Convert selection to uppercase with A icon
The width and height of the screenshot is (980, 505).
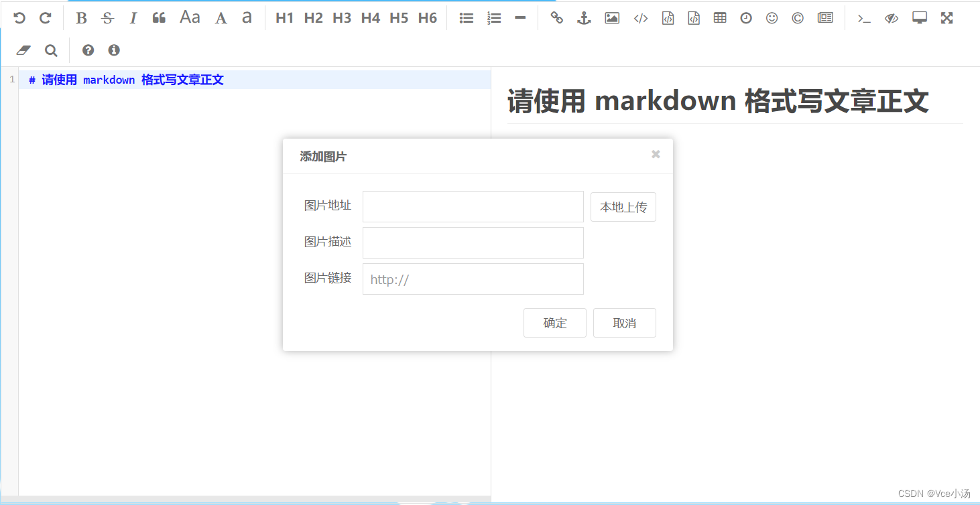[221, 18]
